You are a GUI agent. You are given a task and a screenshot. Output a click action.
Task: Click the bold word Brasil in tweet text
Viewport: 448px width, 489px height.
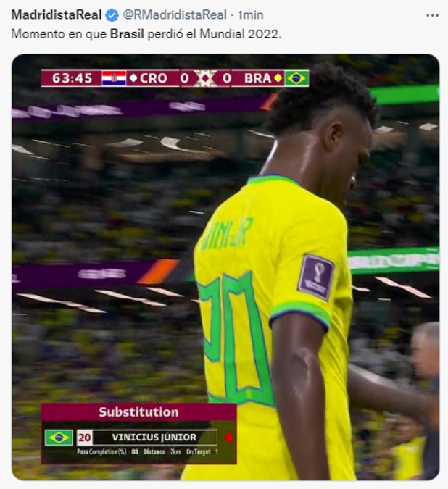point(127,33)
